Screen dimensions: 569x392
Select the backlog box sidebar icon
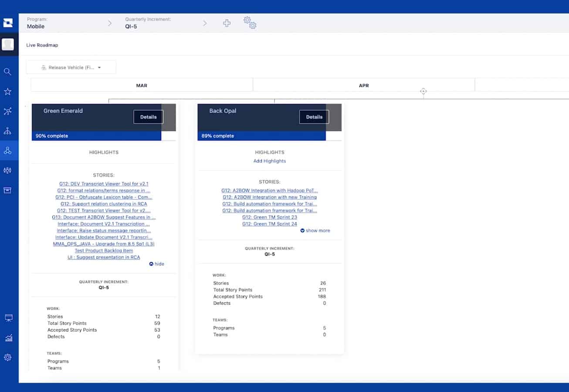(8, 190)
